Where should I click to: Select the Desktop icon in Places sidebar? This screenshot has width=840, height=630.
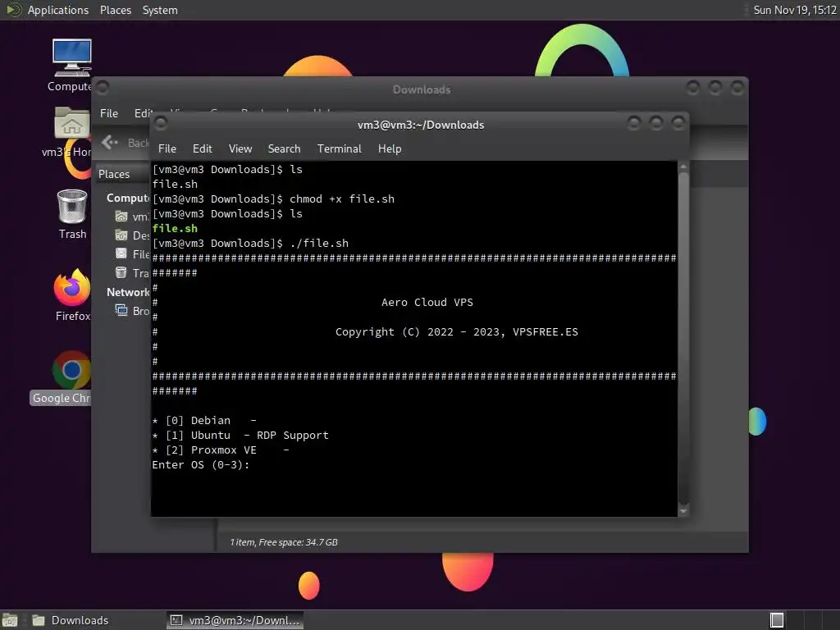121,235
